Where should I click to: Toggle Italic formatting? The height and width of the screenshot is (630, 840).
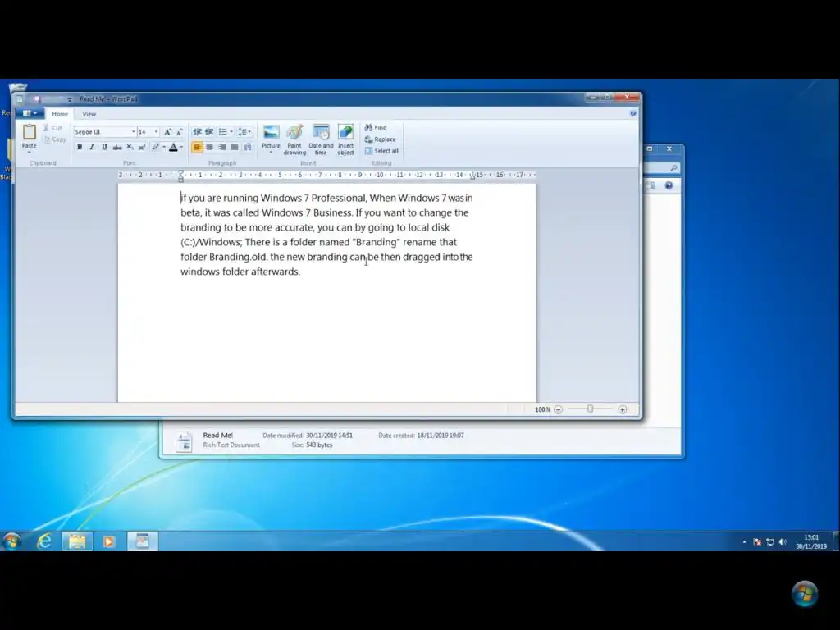pyautogui.click(x=92, y=148)
